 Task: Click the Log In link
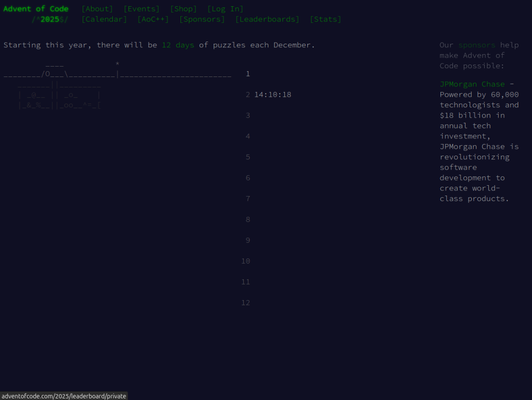coord(225,9)
